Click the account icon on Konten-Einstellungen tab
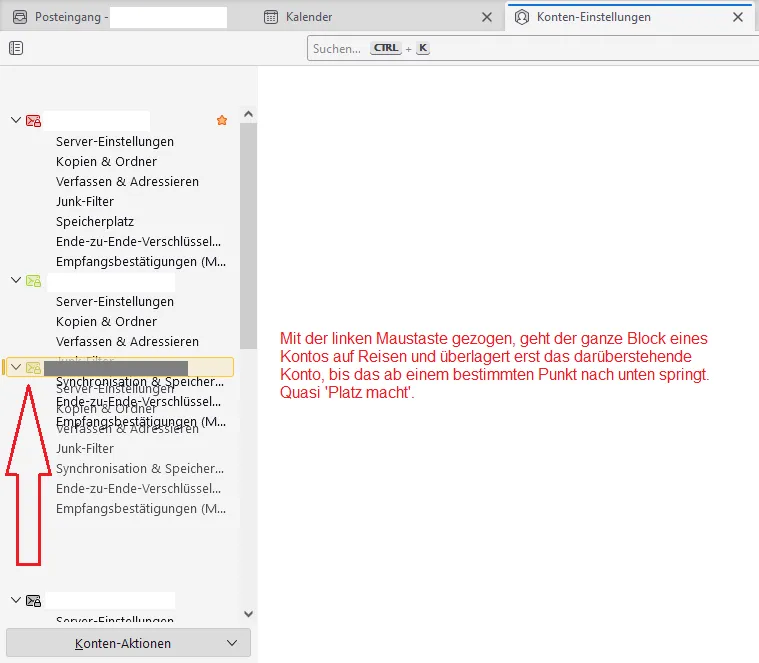The image size is (759, 663). tap(521, 17)
